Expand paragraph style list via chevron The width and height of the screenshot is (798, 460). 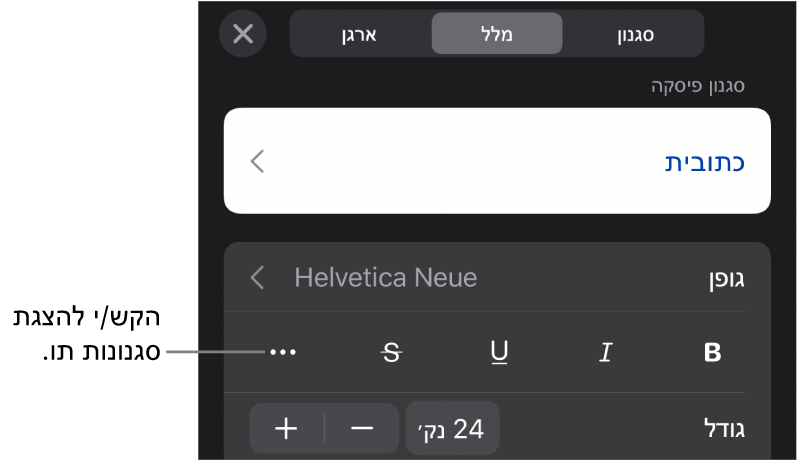(258, 162)
